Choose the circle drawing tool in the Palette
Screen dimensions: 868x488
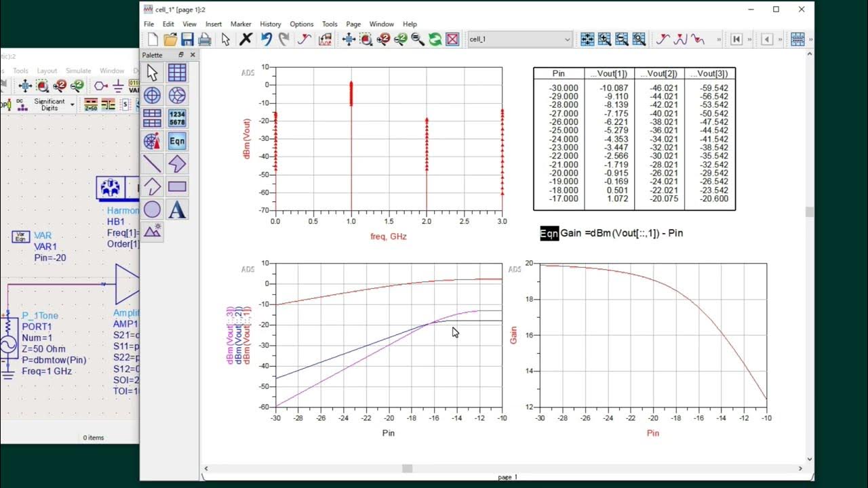pos(152,209)
